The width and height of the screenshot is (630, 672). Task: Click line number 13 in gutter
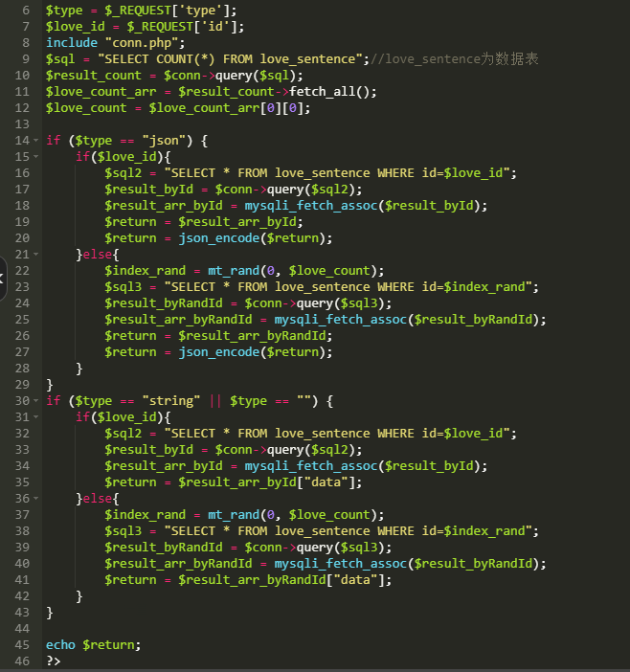tap(22, 124)
